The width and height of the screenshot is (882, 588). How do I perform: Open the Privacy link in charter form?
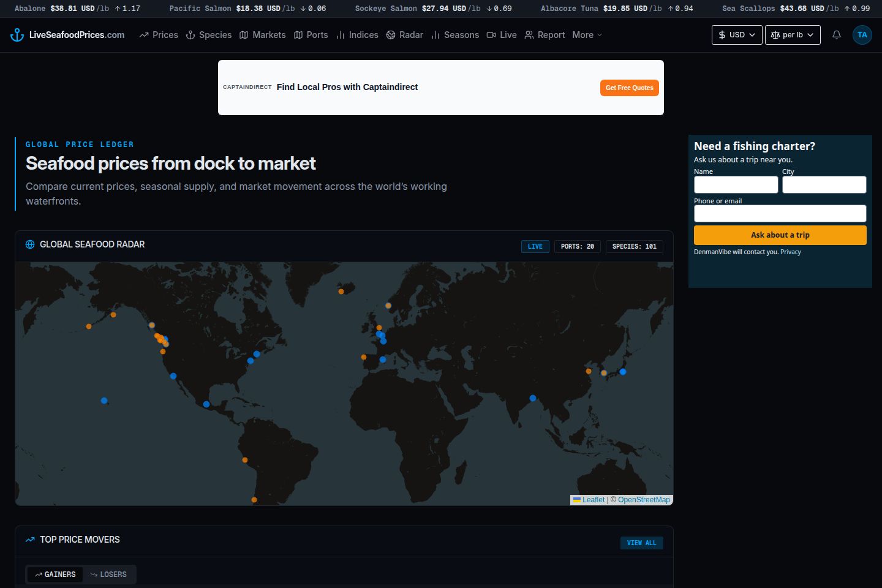pyautogui.click(x=791, y=252)
